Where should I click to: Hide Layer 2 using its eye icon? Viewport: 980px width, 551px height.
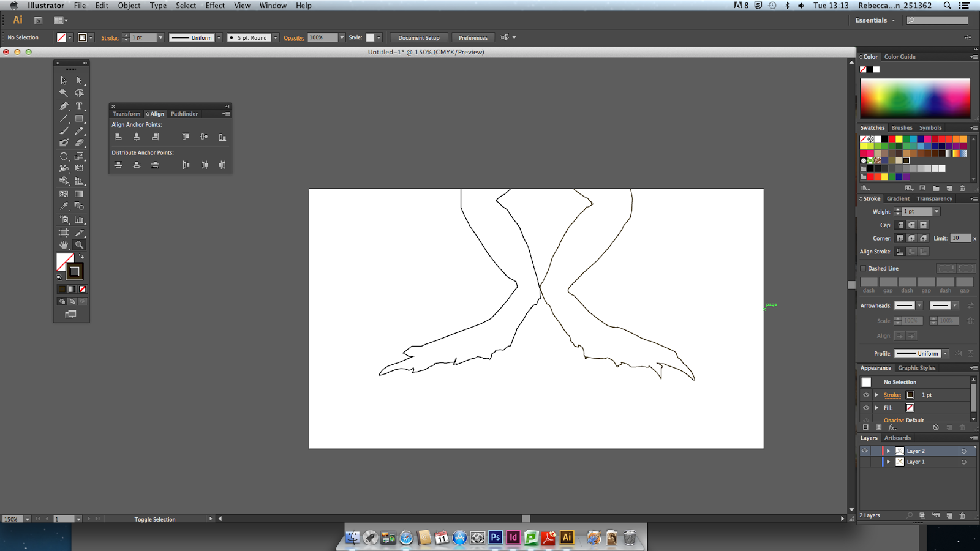click(865, 451)
